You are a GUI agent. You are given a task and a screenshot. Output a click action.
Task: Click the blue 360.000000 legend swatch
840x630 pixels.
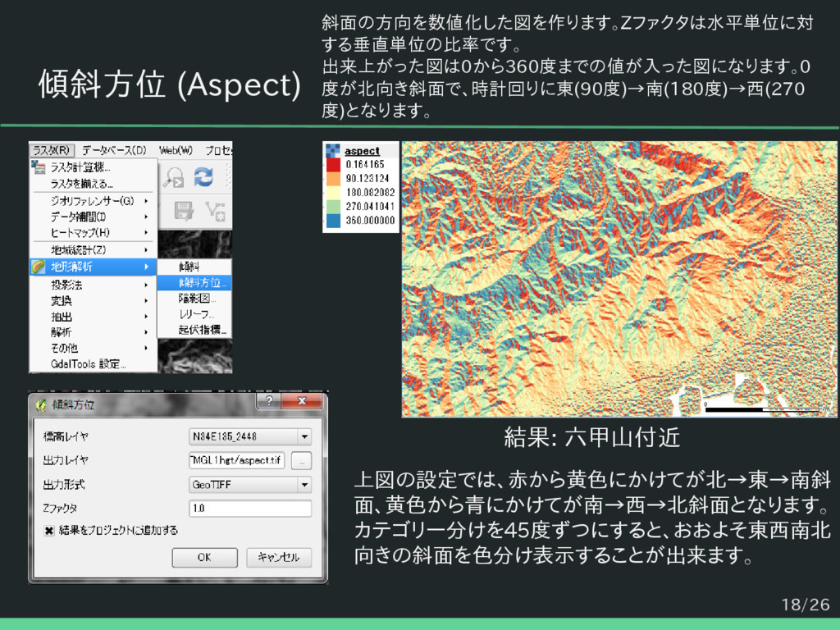pyautogui.click(x=333, y=220)
